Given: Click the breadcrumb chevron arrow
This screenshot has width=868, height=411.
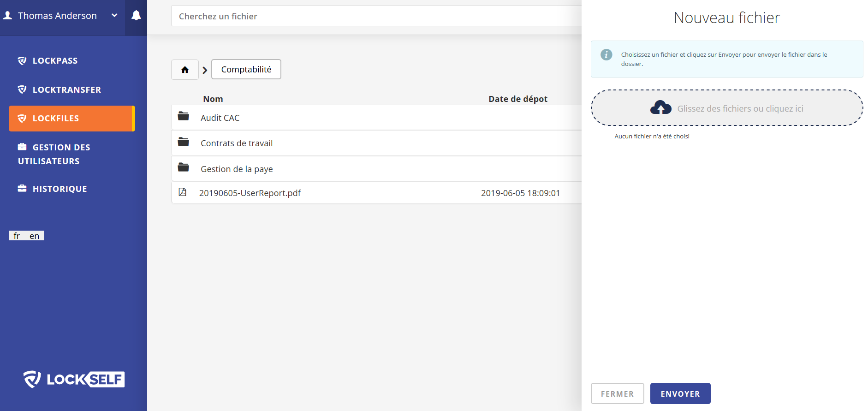Looking at the screenshot, I should 205,70.
